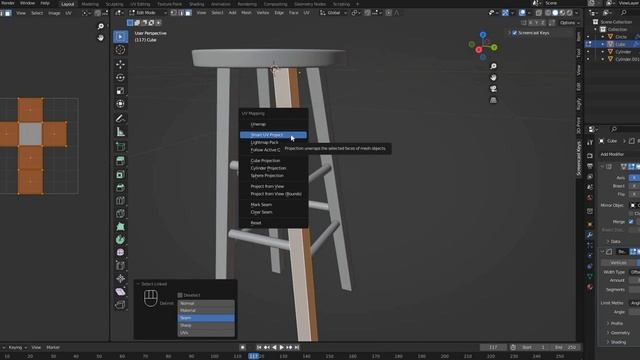The height and width of the screenshot is (360, 640).
Task: Select the Rotate tool
Action: [x=120, y=78]
